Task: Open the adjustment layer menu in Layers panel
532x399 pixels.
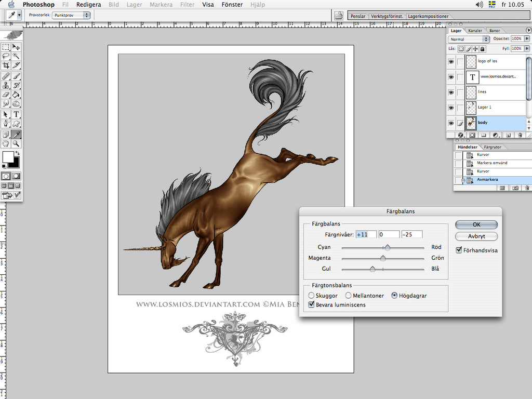Action: [x=496, y=135]
